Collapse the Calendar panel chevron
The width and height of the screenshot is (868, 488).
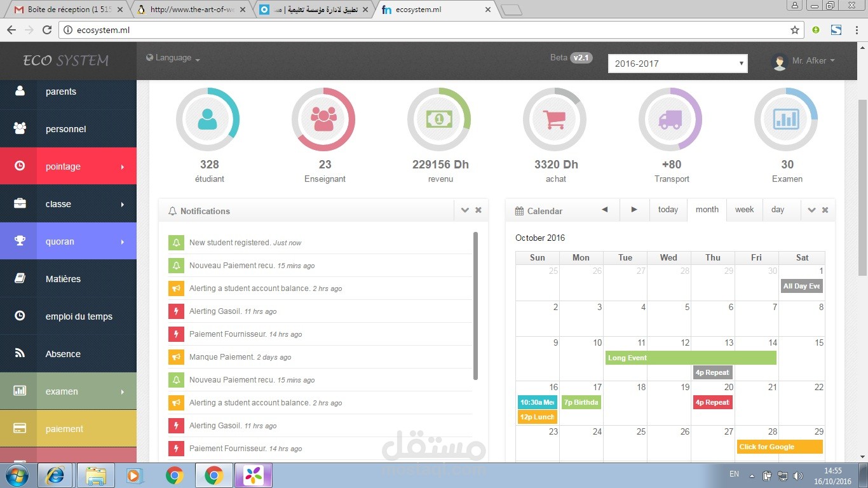click(811, 210)
